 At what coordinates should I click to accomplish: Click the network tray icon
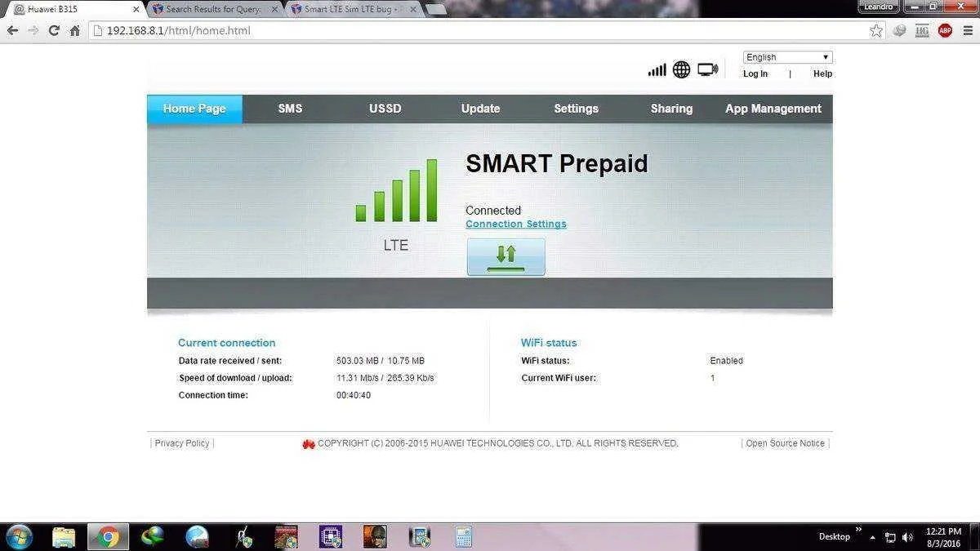890,537
